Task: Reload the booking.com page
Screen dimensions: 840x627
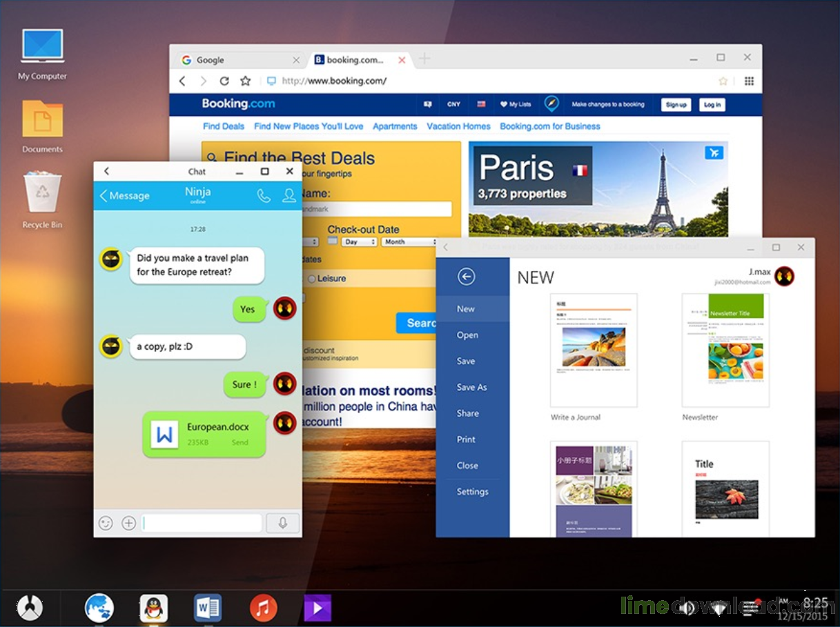Action: [x=224, y=81]
